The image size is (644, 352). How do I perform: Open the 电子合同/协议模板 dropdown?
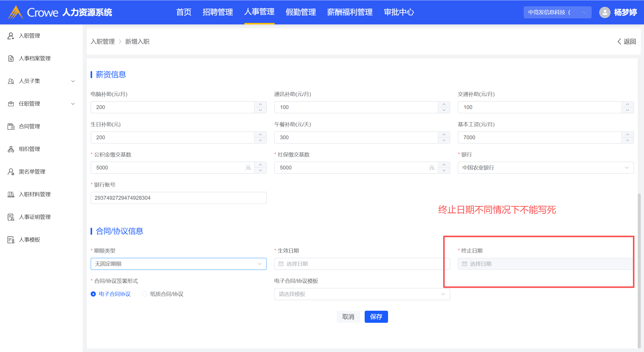pyautogui.click(x=362, y=294)
